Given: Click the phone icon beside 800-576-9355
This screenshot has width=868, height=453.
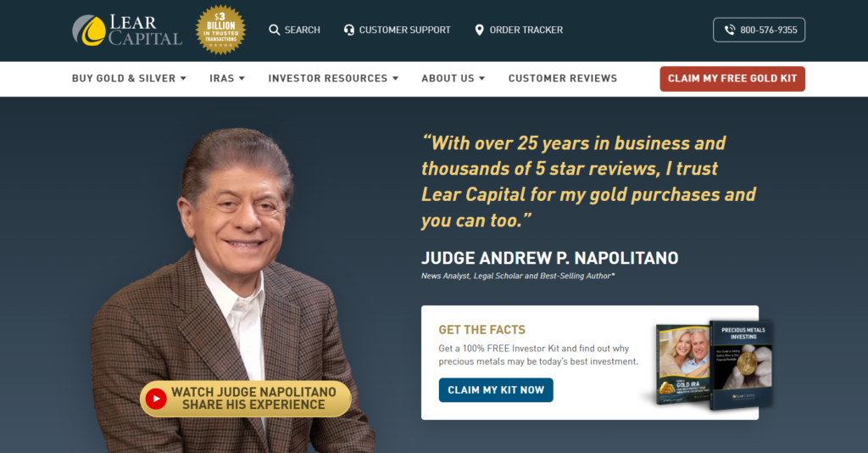Looking at the screenshot, I should [730, 30].
